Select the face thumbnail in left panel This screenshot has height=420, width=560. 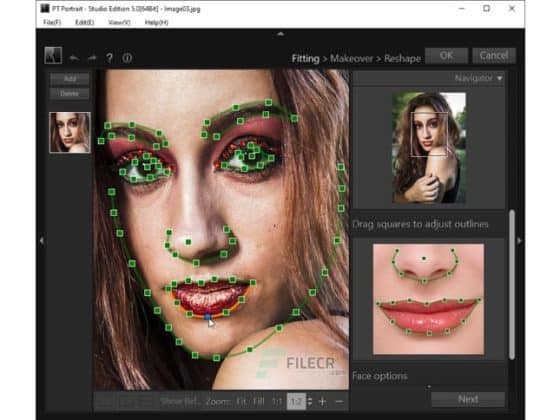point(70,132)
